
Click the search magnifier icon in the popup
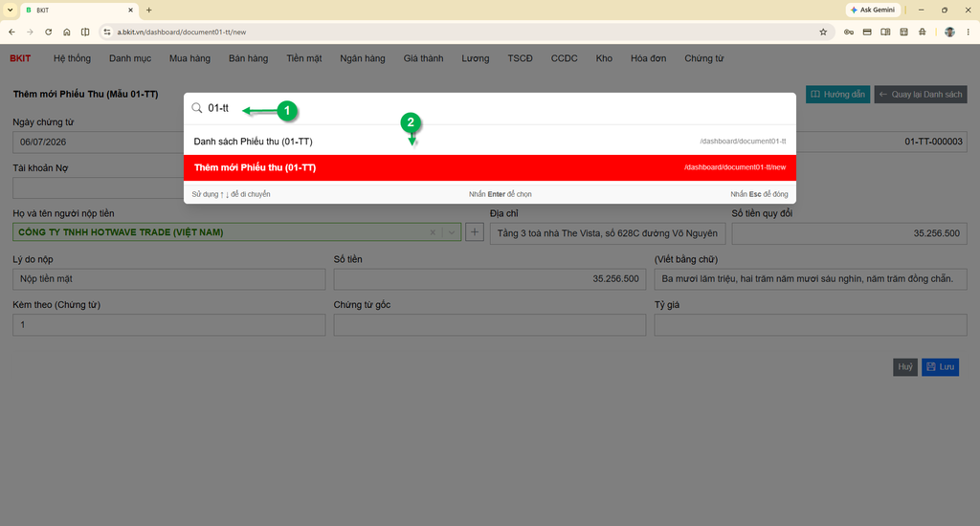point(197,108)
